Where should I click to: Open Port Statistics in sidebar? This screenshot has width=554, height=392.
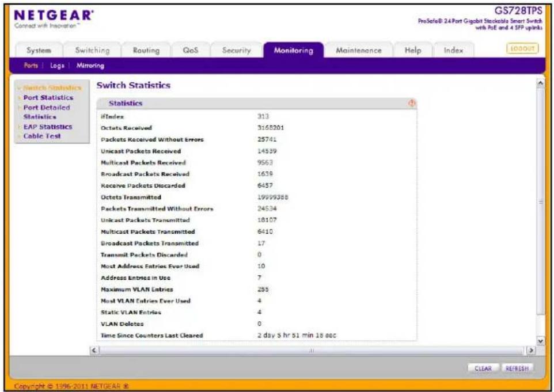[x=48, y=97]
